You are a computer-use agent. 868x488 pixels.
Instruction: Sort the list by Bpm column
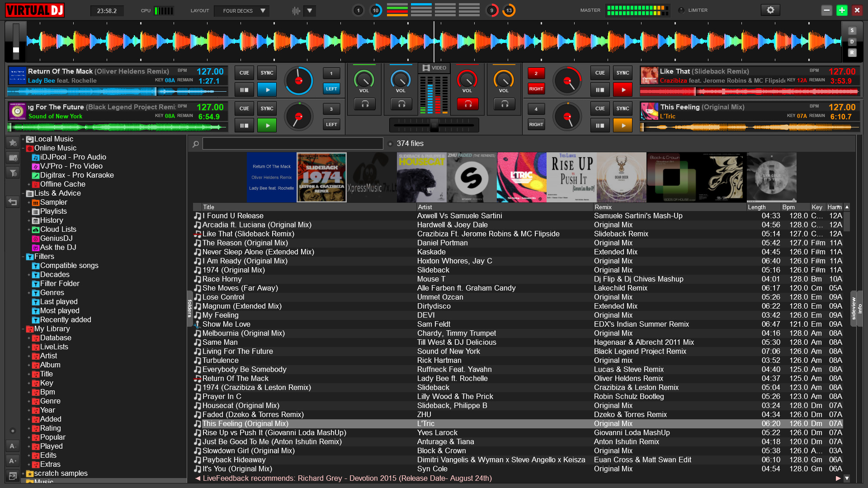click(x=795, y=207)
